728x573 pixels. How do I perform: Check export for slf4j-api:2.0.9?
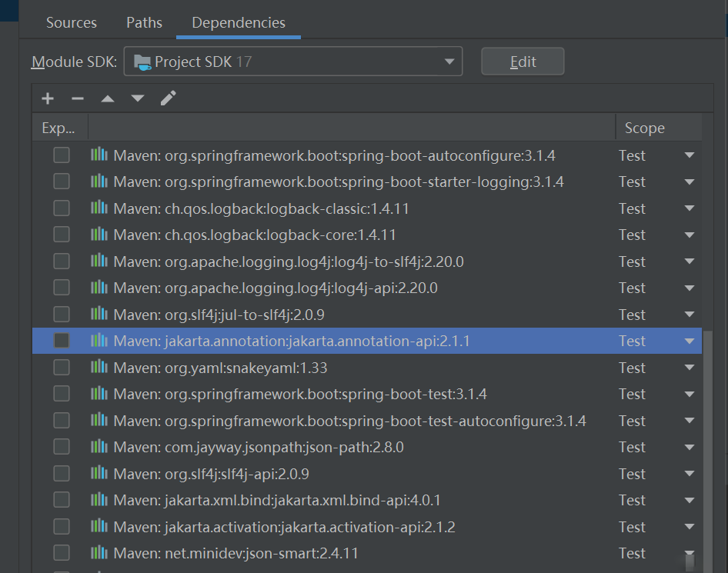(x=62, y=473)
